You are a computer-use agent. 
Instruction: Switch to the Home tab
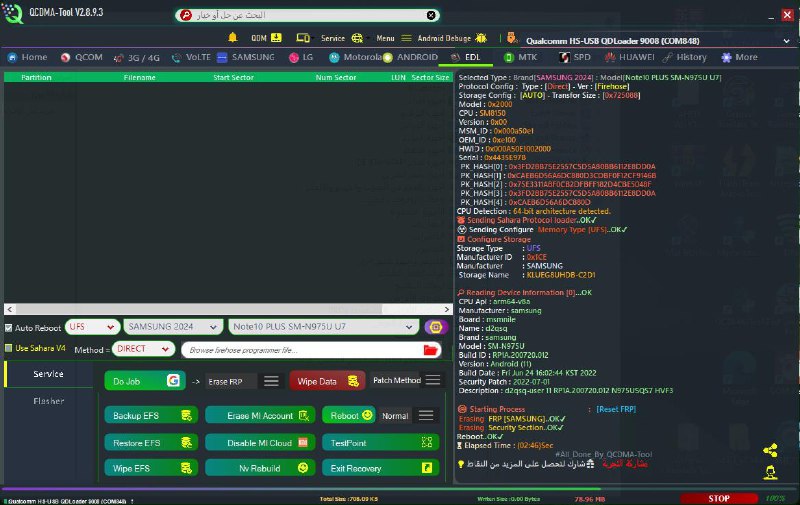[28, 57]
